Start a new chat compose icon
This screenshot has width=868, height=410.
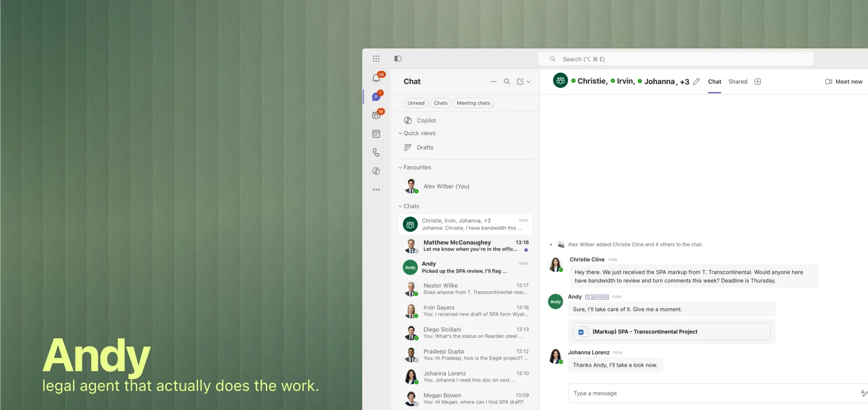pos(520,81)
